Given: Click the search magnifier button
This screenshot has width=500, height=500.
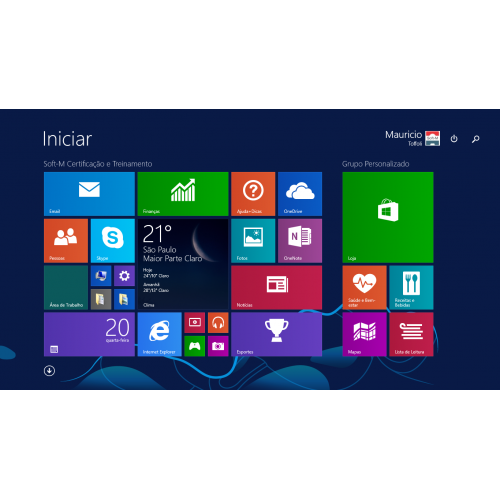Looking at the screenshot, I should tap(476, 139).
